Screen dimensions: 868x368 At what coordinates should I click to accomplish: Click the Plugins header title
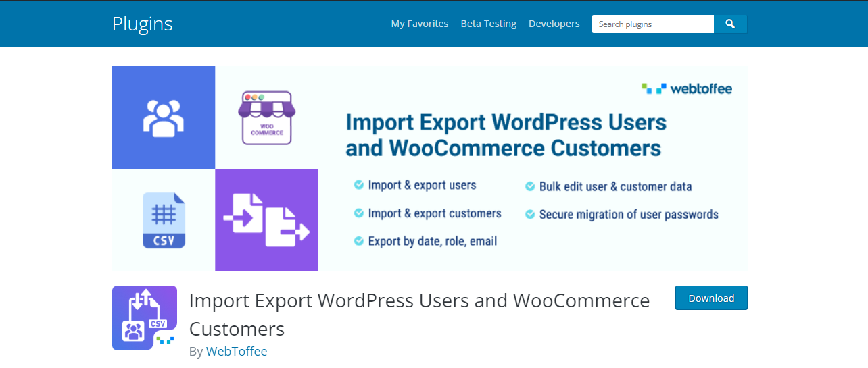coord(143,24)
